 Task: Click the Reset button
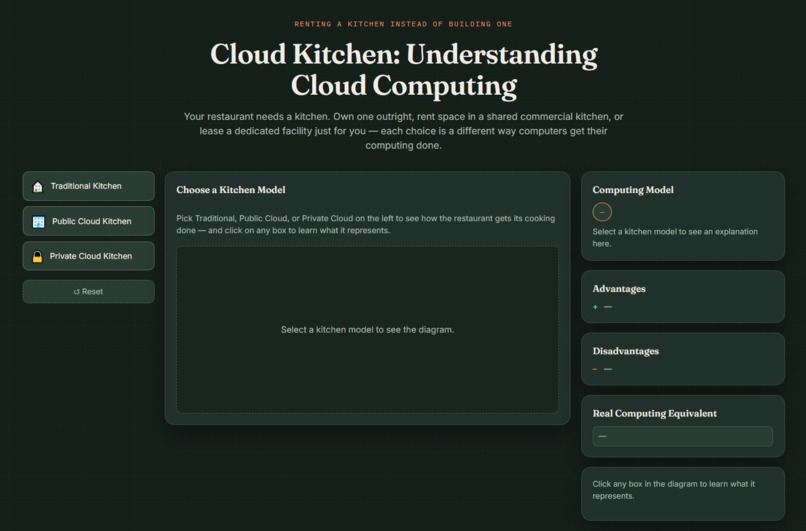pos(88,291)
